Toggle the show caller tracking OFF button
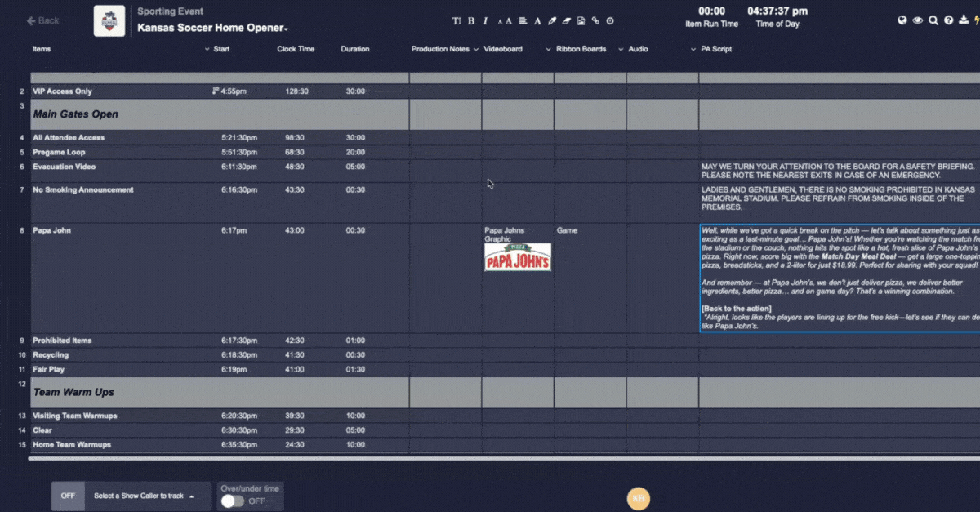980x512 pixels. (68, 496)
